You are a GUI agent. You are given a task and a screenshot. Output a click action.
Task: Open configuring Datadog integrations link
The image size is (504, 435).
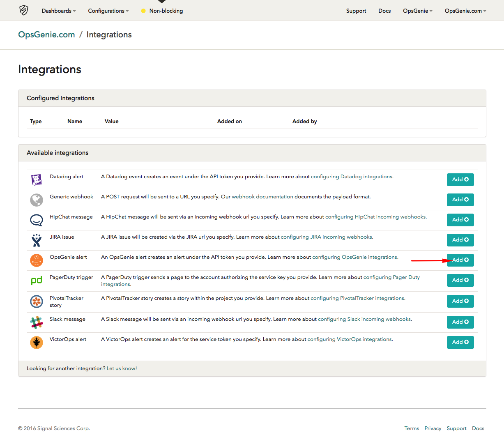pos(352,177)
